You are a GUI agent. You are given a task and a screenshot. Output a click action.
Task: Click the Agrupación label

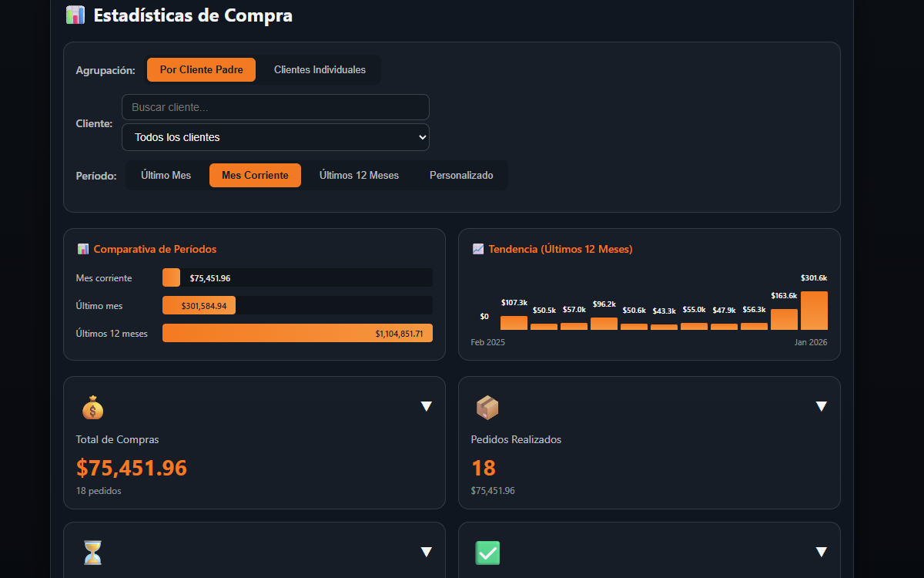(x=105, y=70)
